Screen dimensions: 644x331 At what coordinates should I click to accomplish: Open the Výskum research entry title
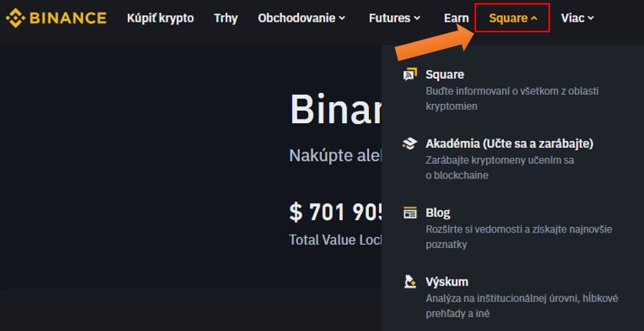(x=447, y=282)
